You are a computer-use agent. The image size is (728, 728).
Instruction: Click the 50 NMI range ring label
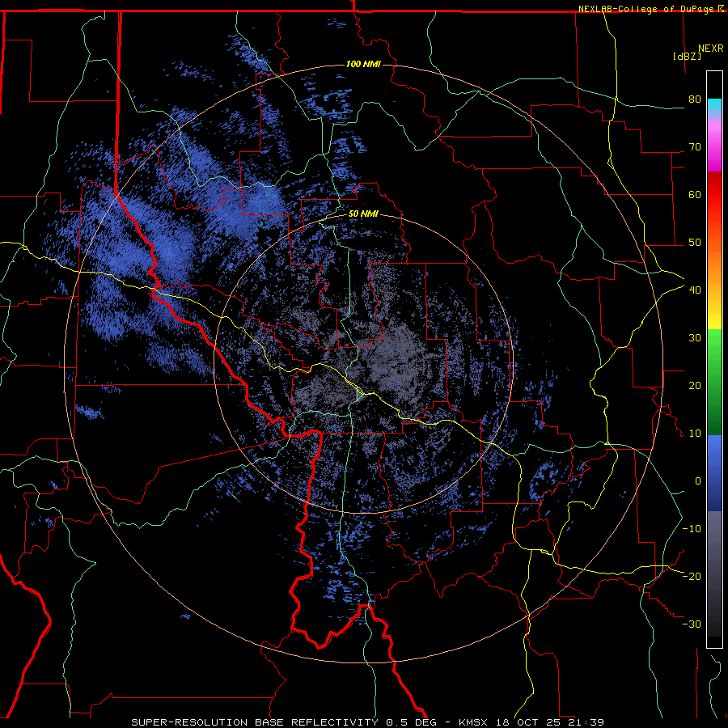pos(363,214)
